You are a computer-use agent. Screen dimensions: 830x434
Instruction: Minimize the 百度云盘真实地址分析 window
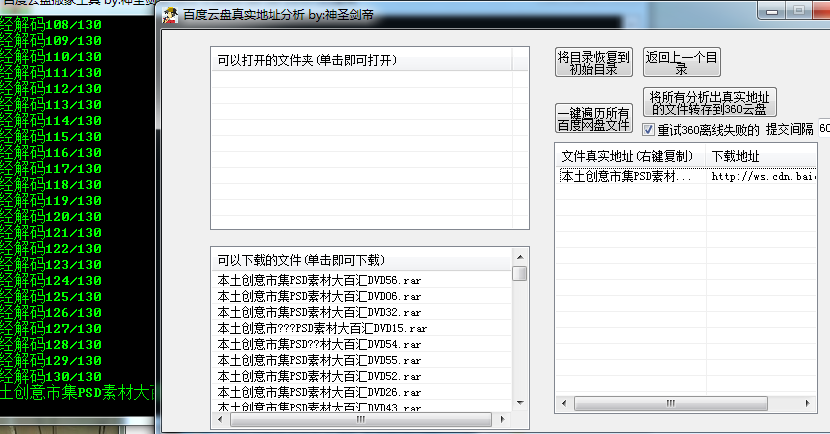[x=772, y=11]
